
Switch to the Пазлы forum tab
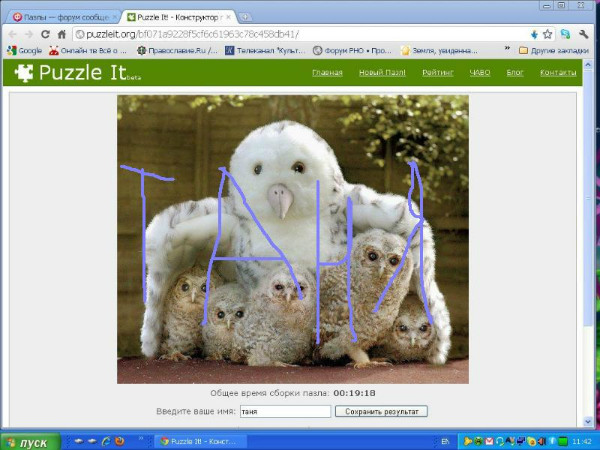(x=58, y=17)
